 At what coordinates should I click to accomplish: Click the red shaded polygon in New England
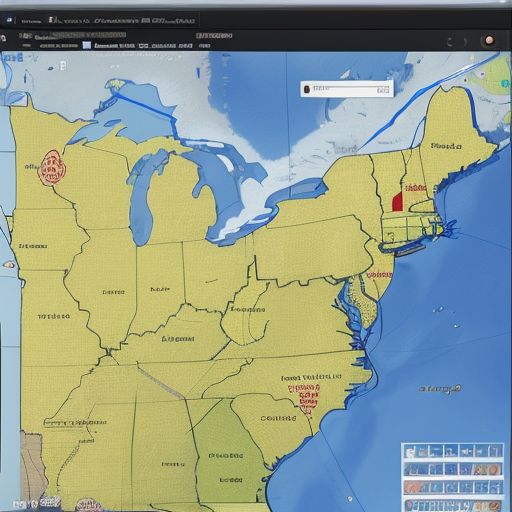[397, 201]
